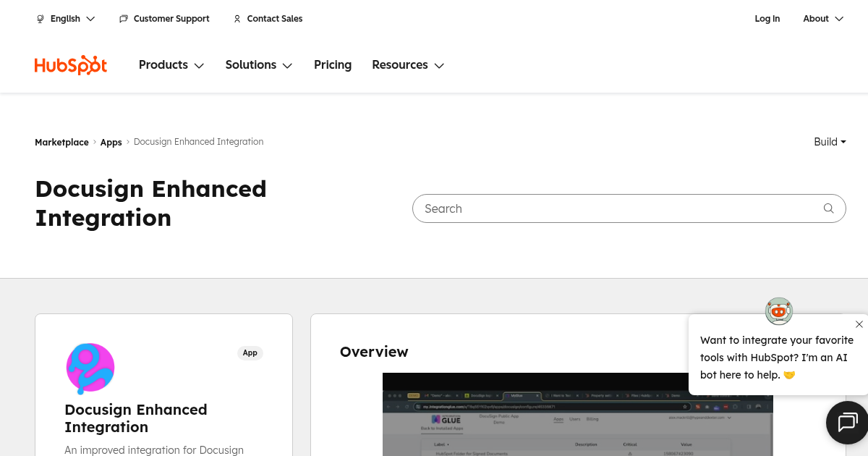Expand the Products menu

(171, 65)
